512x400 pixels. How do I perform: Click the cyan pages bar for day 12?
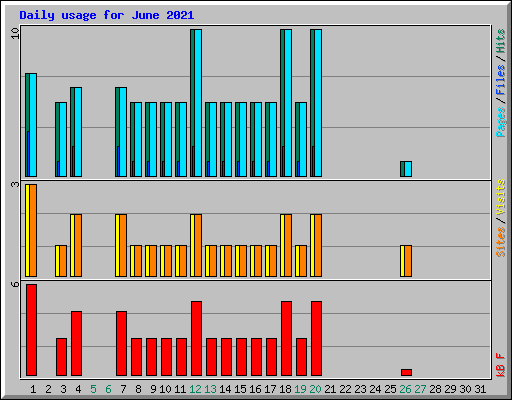pos(198,103)
